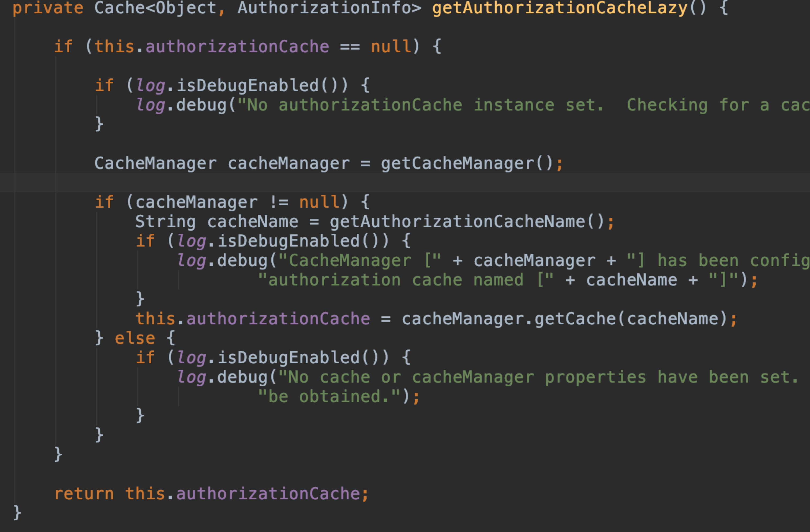Click the string "be obtained."

pos(329,396)
